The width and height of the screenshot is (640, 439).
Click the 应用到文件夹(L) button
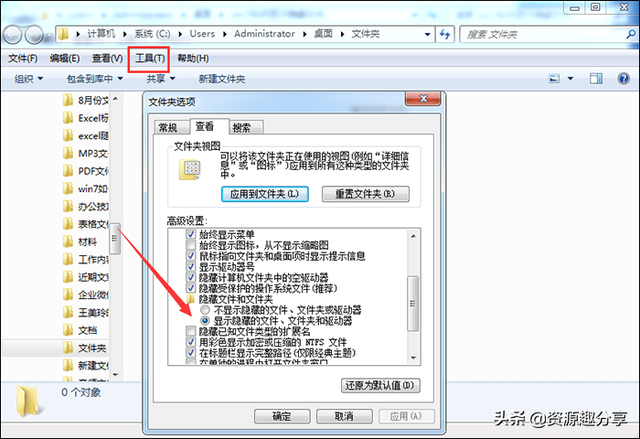[264, 194]
